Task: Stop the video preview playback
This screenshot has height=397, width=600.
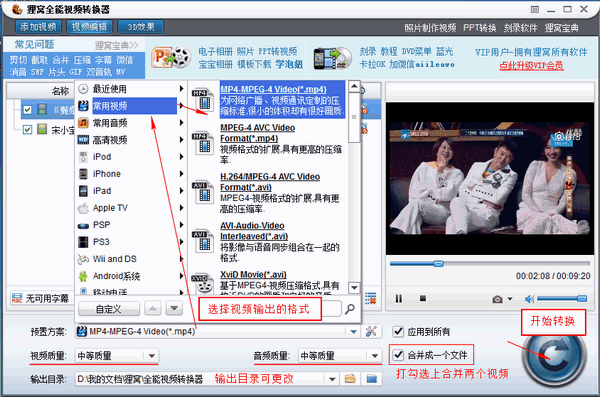Action: (x=422, y=298)
